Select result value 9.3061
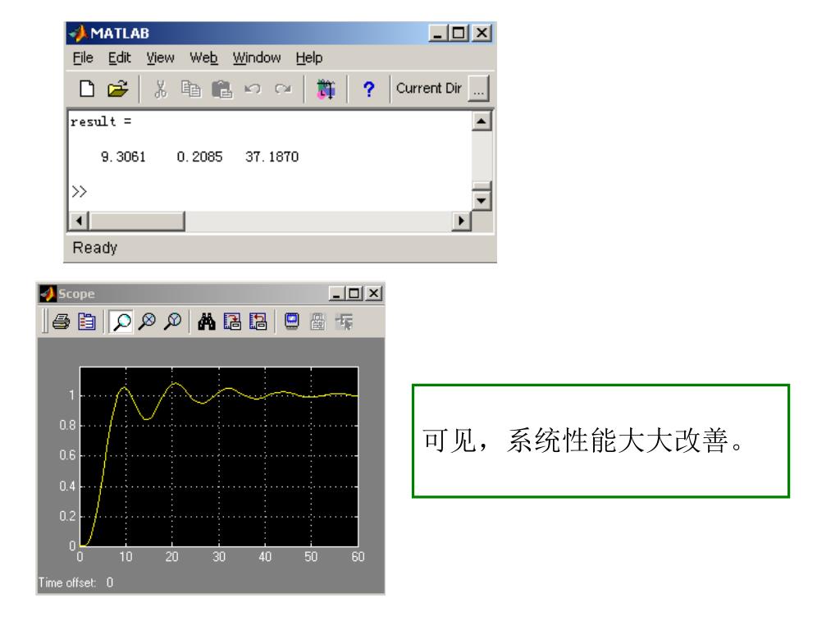Image resolution: width=840 pixels, height=630 pixels. [123, 157]
